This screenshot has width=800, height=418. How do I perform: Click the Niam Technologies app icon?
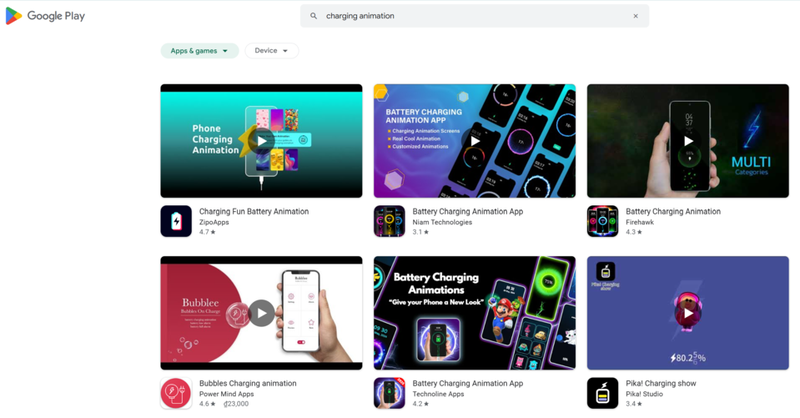(x=389, y=221)
